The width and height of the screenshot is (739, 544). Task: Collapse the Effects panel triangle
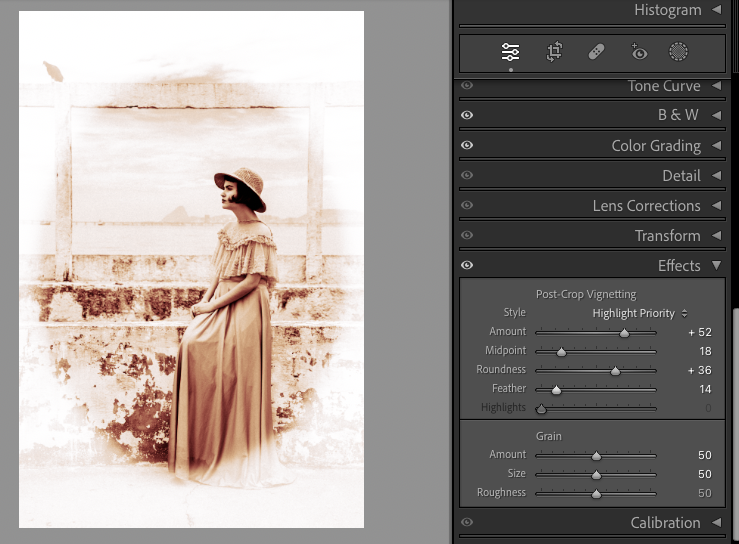(x=716, y=266)
